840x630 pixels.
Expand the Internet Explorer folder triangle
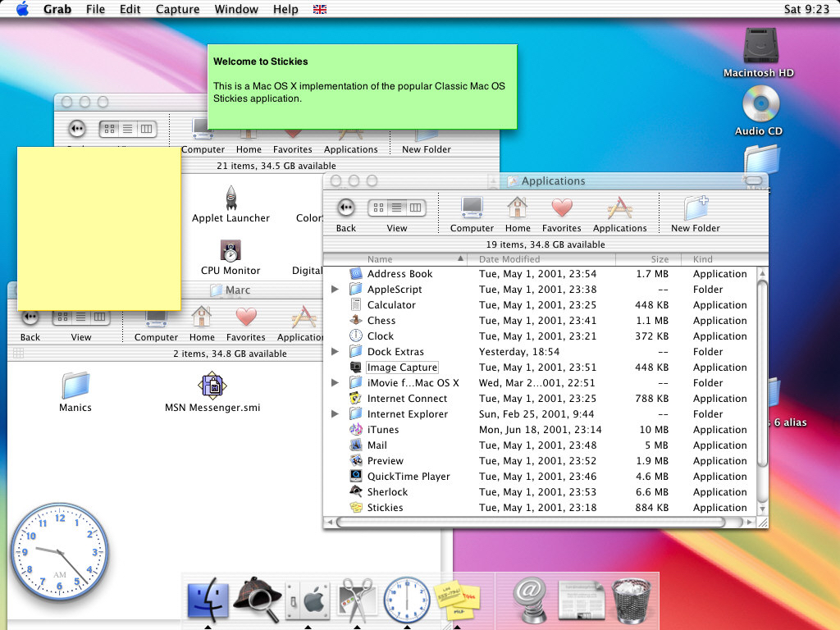(335, 414)
